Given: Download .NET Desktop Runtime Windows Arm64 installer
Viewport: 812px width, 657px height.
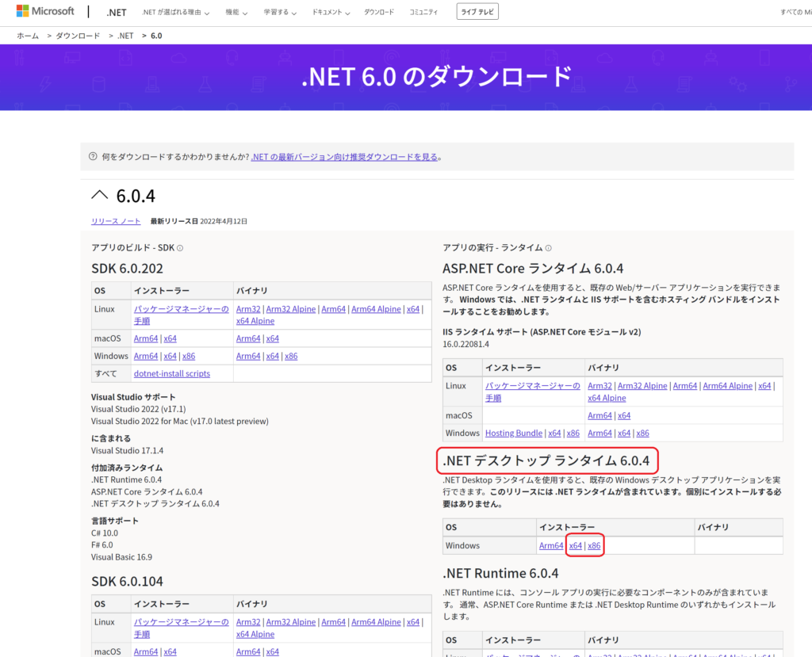Looking at the screenshot, I should coord(551,546).
